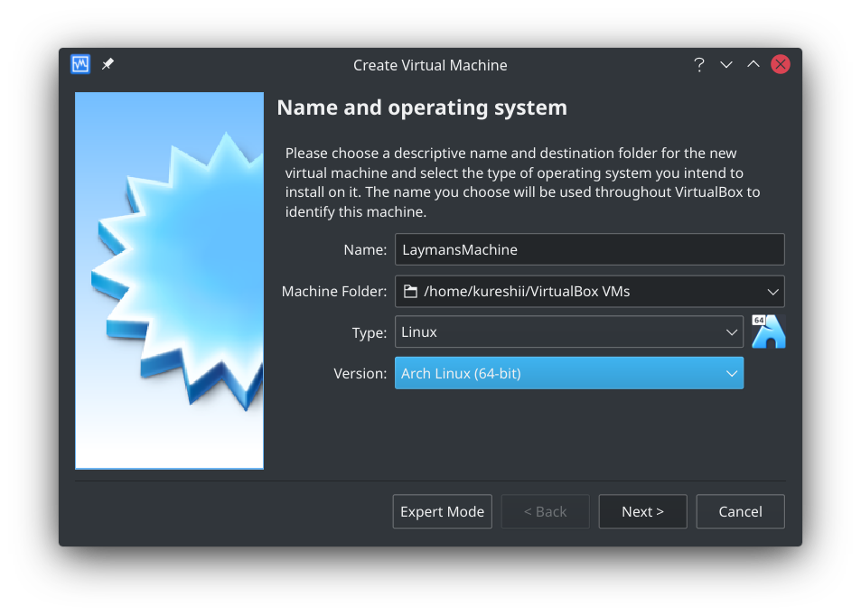
Task: Click the folder icon in Machine Folder
Action: tap(410, 291)
